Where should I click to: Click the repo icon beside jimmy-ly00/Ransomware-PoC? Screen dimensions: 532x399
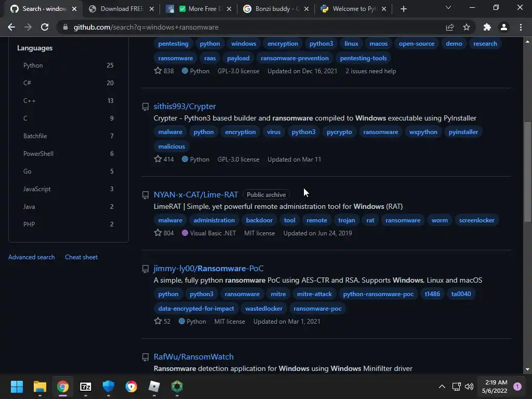tap(145, 269)
